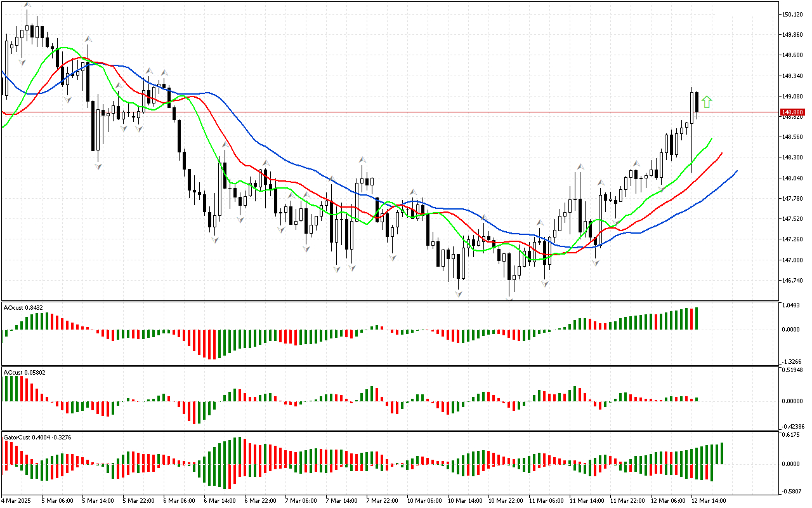Image resolution: width=812 pixels, height=508 pixels.
Task: Select the 6 Mar 14:00 time label
Action: pos(219,500)
